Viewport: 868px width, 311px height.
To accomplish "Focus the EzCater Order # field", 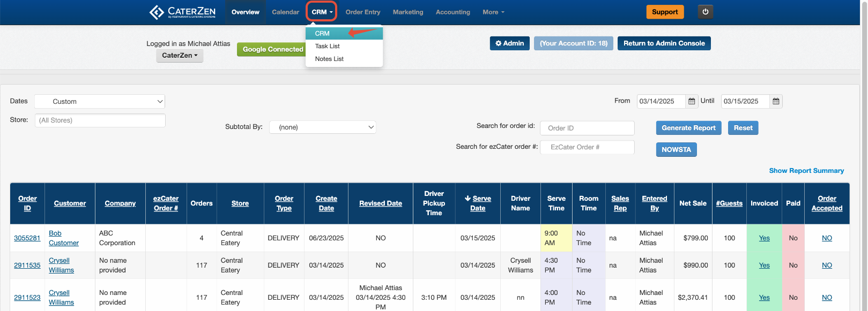I will tap(587, 147).
